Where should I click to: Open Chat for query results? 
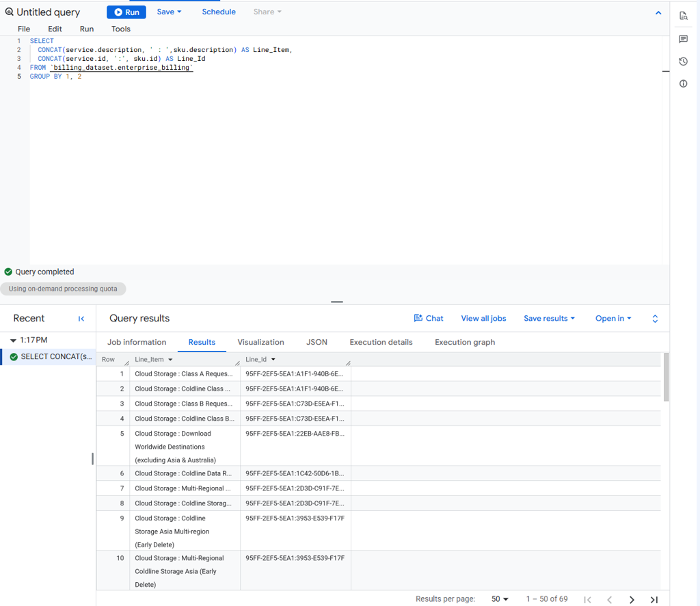tap(429, 319)
